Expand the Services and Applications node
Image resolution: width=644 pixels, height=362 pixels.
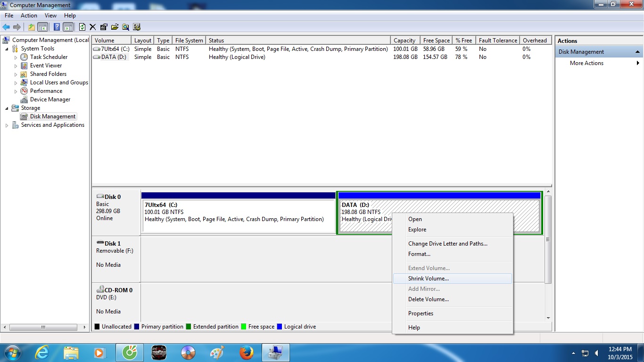pyautogui.click(x=7, y=125)
